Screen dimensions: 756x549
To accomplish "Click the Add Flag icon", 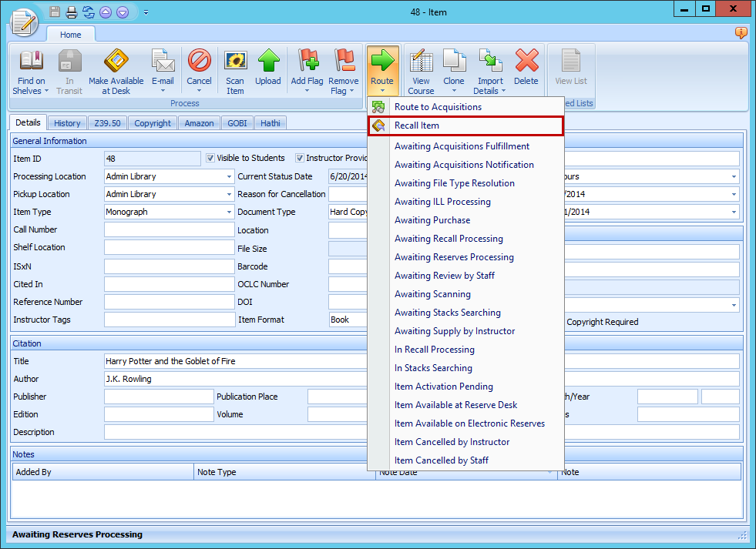I will 307,62.
